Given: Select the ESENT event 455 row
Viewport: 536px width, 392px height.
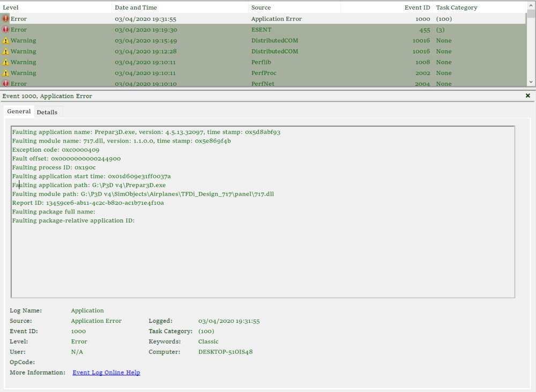Looking at the screenshot, I should 263,29.
